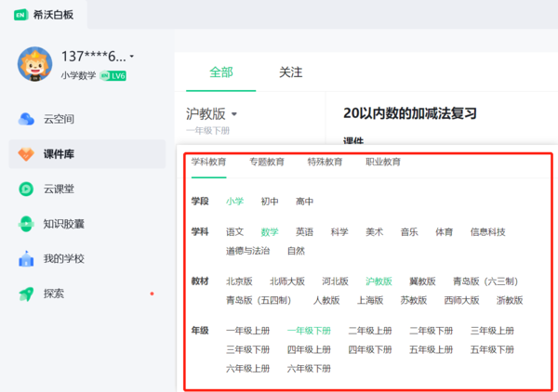
Task: Click the user avatar picture
Action: (35, 64)
